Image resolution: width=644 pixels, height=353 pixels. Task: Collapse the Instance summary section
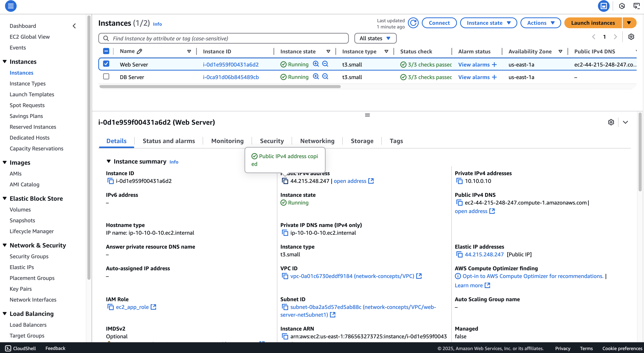pos(108,161)
